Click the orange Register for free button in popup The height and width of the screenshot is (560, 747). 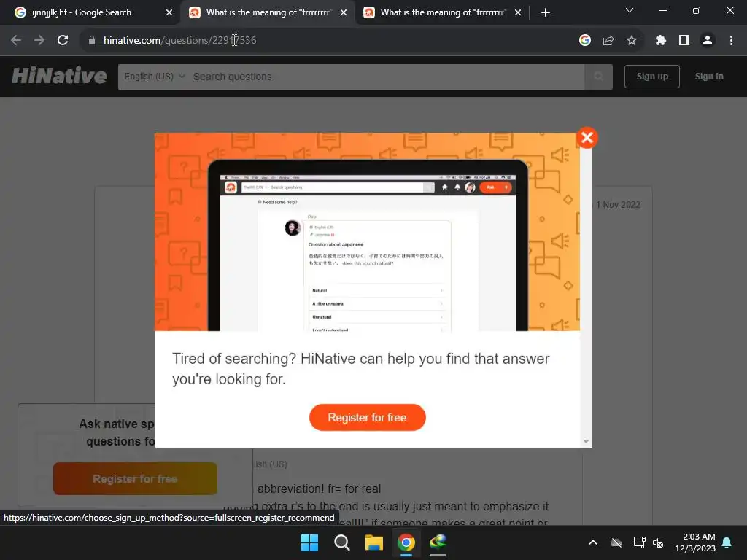(368, 418)
